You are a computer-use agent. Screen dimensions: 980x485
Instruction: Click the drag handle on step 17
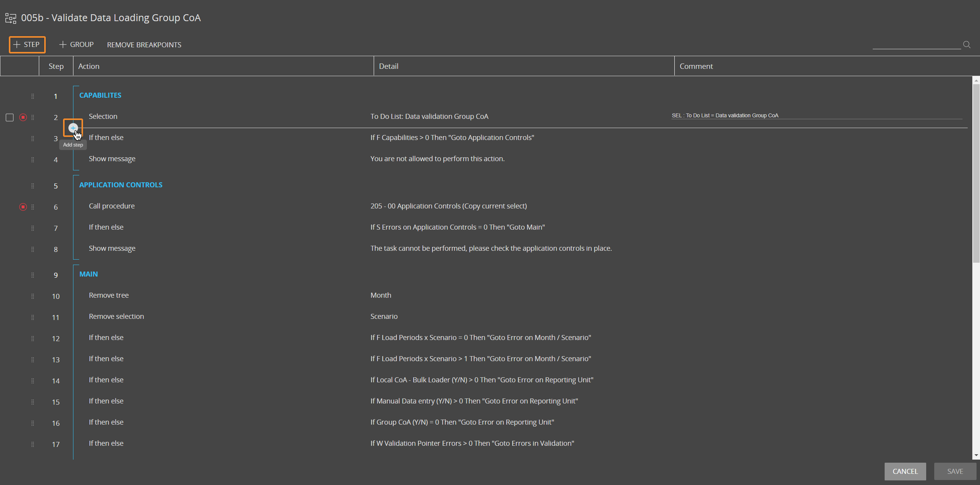(33, 444)
